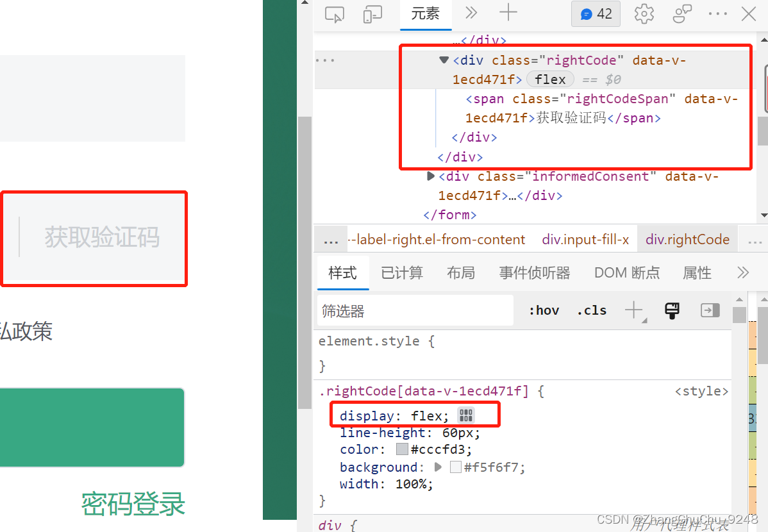Screen dimensions: 768x532
Task: Click the new style rule plus icon
Action: point(635,310)
